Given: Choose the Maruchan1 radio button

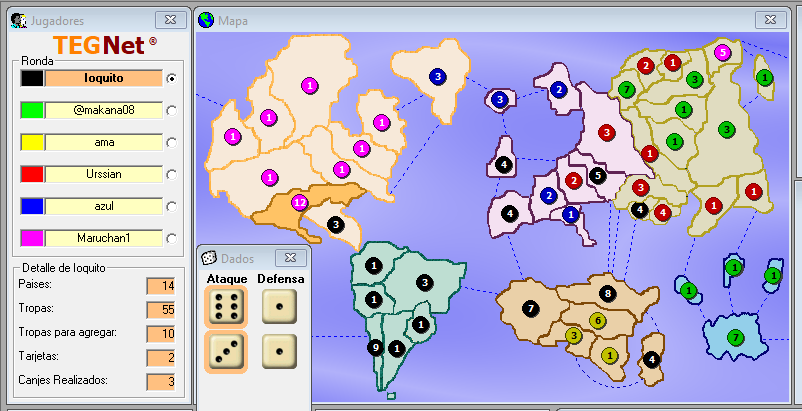Looking at the screenshot, I should tap(172, 238).
